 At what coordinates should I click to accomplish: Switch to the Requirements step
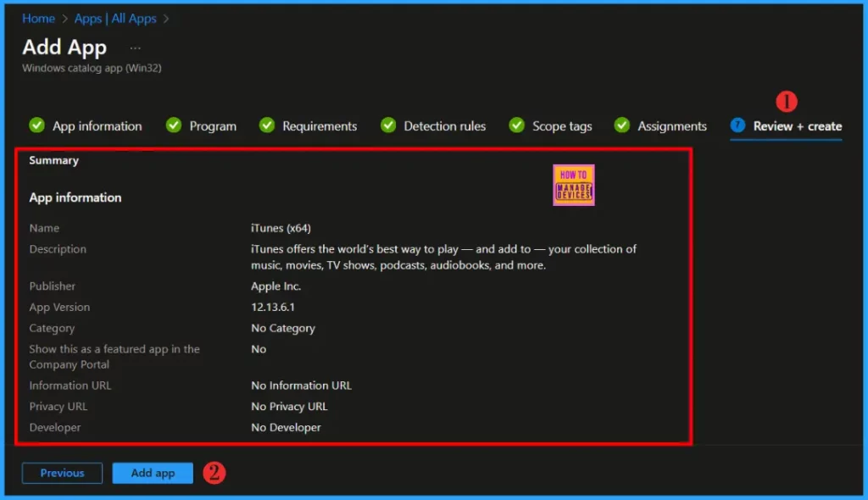click(x=320, y=126)
